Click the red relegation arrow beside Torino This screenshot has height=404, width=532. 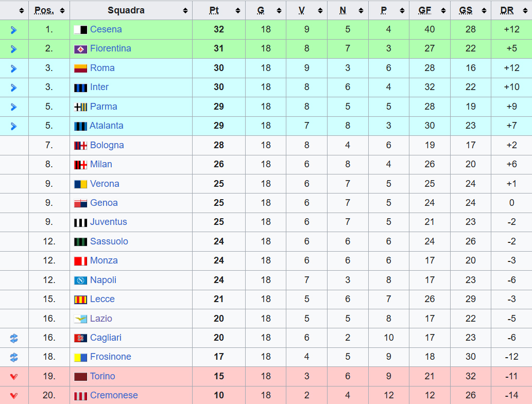(14, 377)
